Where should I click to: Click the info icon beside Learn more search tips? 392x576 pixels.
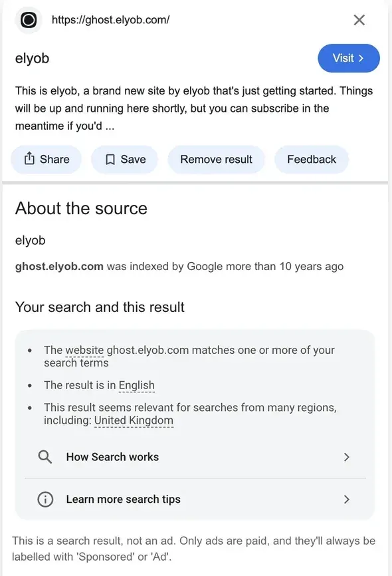(45, 499)
